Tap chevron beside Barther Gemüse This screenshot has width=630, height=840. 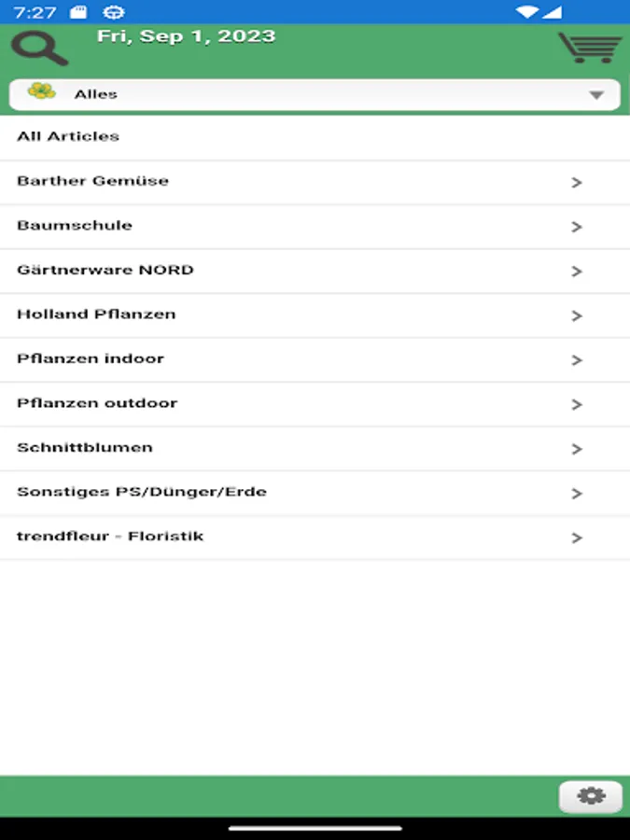tap(577, 182)
